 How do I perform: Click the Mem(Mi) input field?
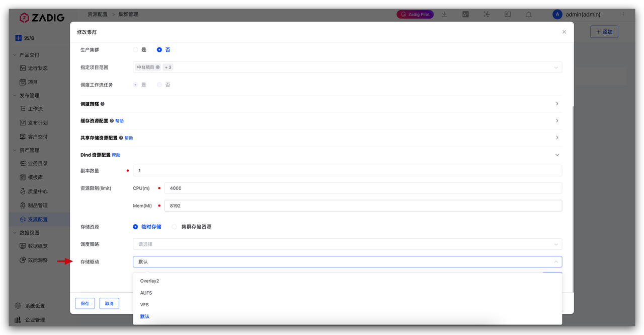coord(363,206)
